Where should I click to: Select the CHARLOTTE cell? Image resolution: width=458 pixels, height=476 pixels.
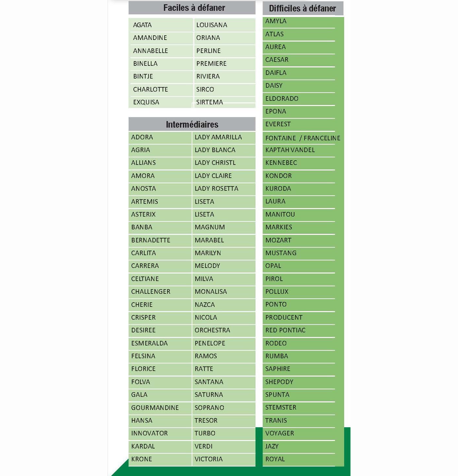161,89
